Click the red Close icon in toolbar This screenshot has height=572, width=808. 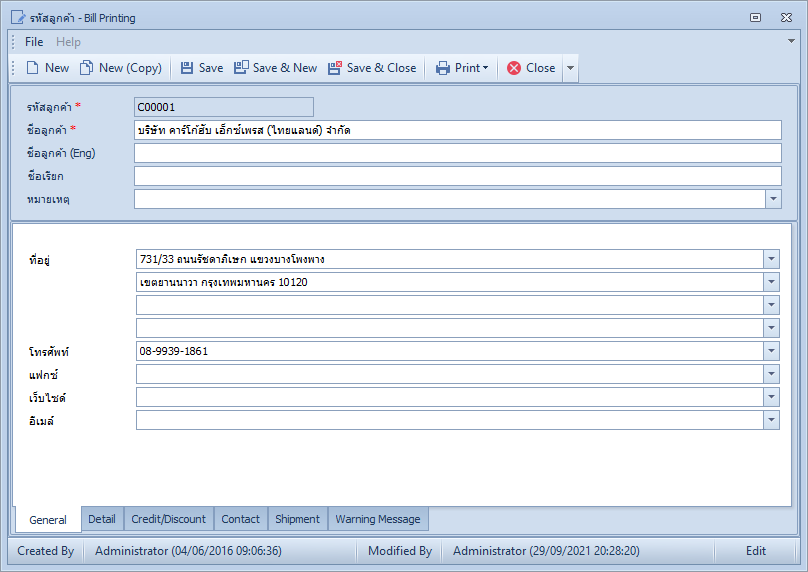[514, 68]
